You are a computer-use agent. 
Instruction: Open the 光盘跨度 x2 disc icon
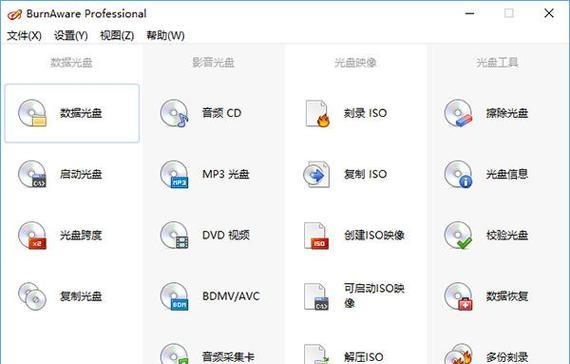32,235
